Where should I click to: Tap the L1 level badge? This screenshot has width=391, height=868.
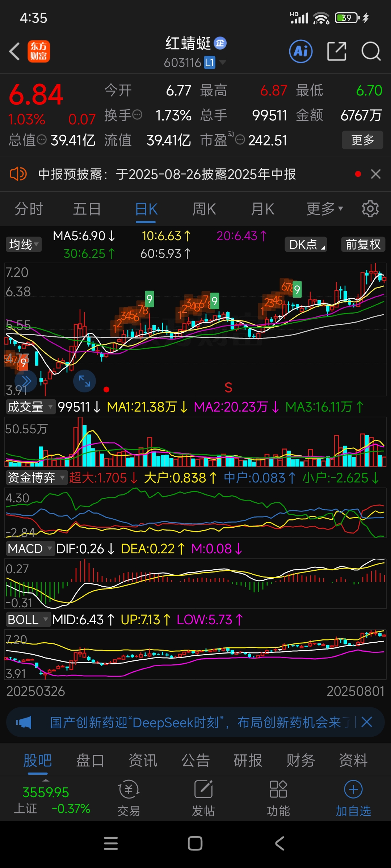(210, 63)
